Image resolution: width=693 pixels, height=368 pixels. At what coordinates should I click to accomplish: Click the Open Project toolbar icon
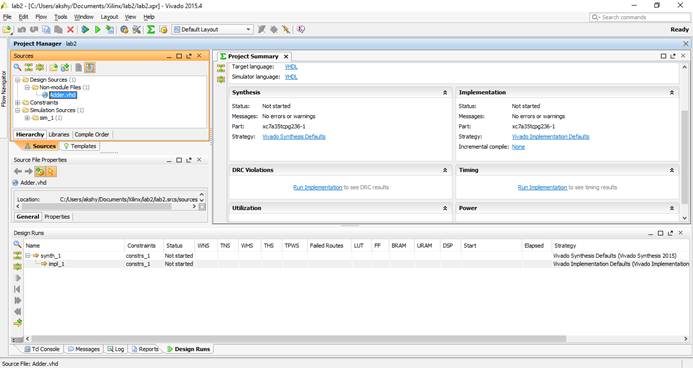click(7, 30)
